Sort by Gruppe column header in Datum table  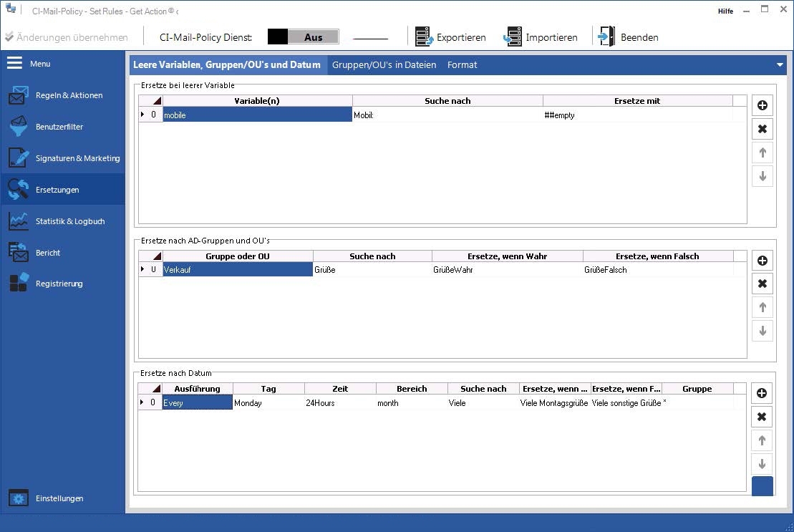click(697, 389)
